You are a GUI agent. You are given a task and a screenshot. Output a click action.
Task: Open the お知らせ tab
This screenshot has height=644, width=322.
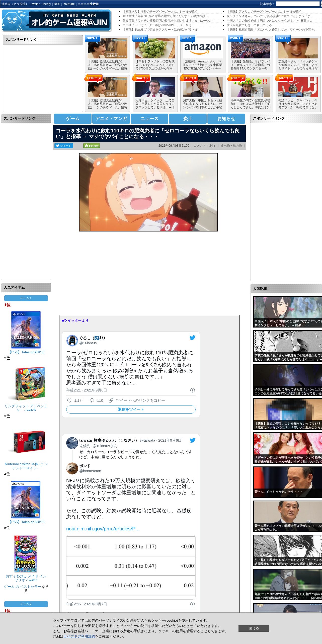tap(226, 119)
